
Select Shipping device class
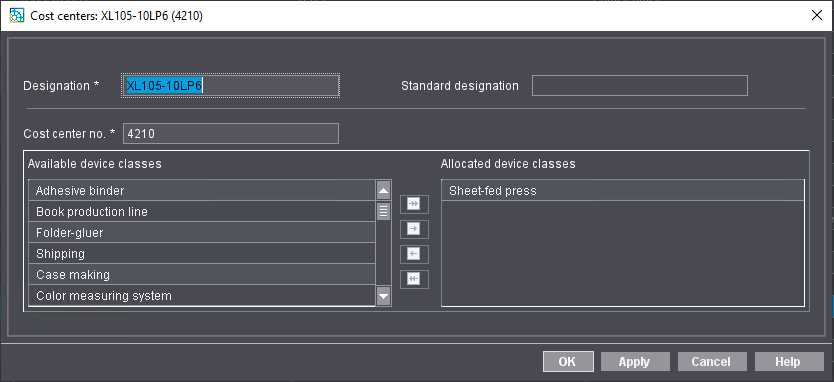[202, 253]
